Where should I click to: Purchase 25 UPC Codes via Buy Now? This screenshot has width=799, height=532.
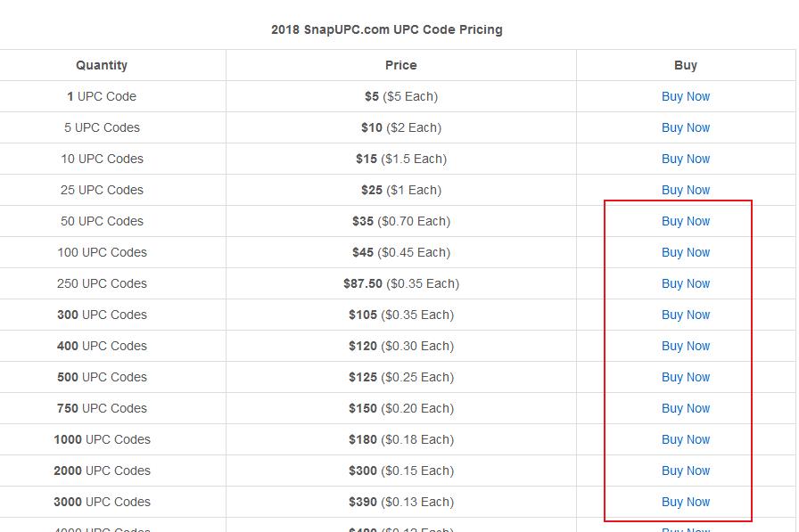(x=685, y=190)
